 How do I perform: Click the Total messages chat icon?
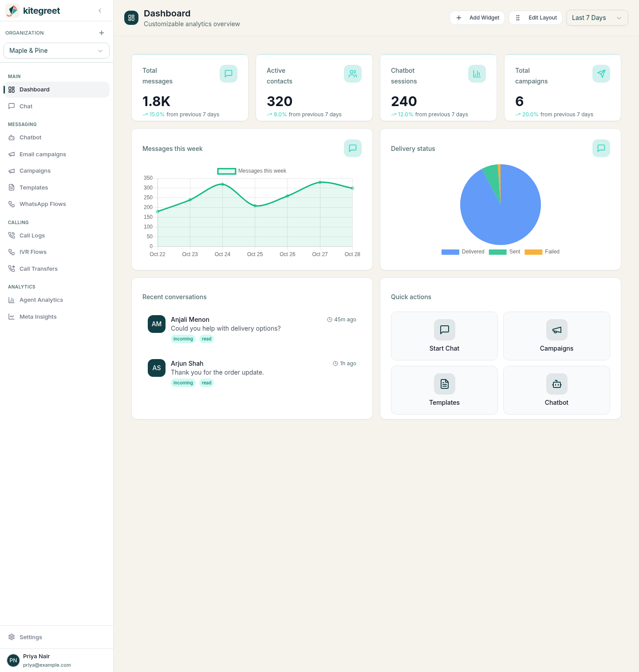(x=229, y=74)
